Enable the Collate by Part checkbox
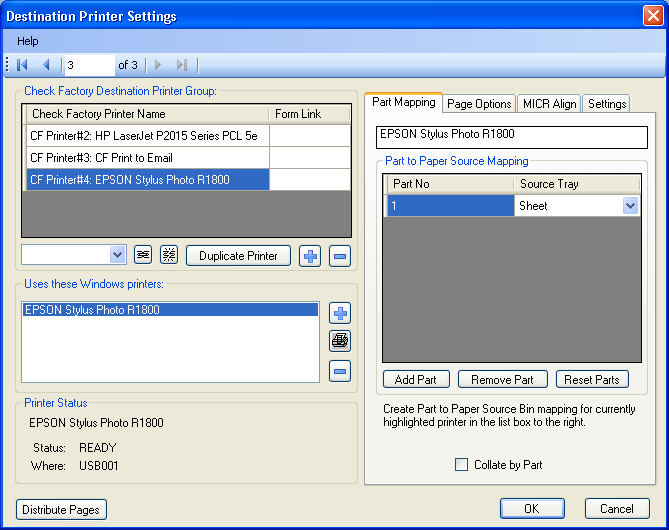This screenshot has width=669, height=530. pyautogui.click(x=461, y=464)
